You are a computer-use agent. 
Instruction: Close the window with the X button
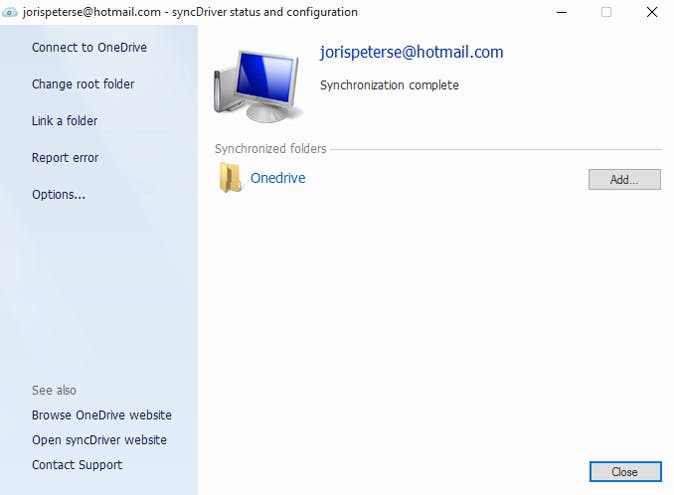[652, 12]
